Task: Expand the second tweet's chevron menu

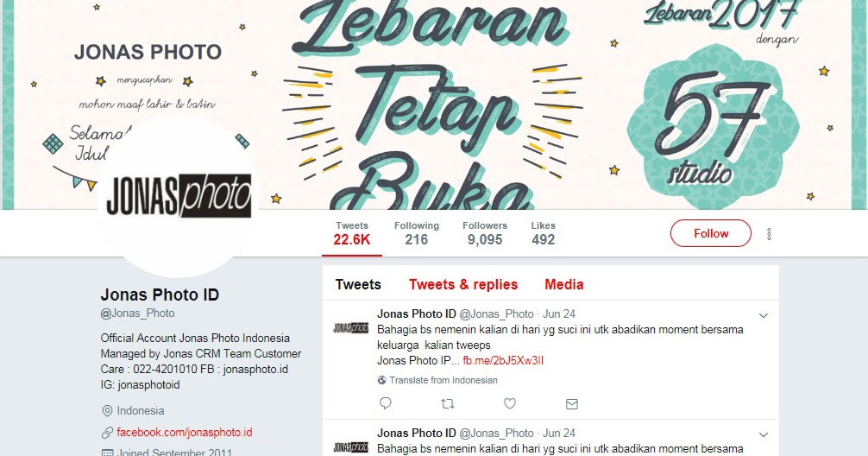Action: [764, 435]
